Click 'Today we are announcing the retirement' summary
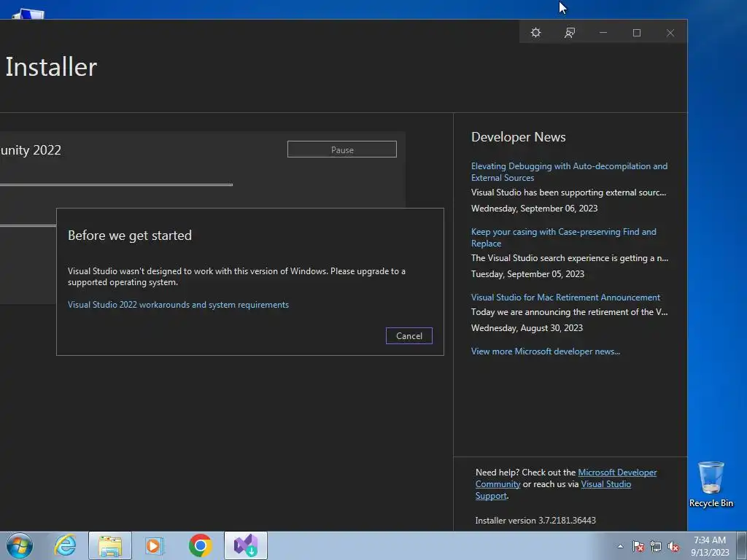 pos(569,312)
